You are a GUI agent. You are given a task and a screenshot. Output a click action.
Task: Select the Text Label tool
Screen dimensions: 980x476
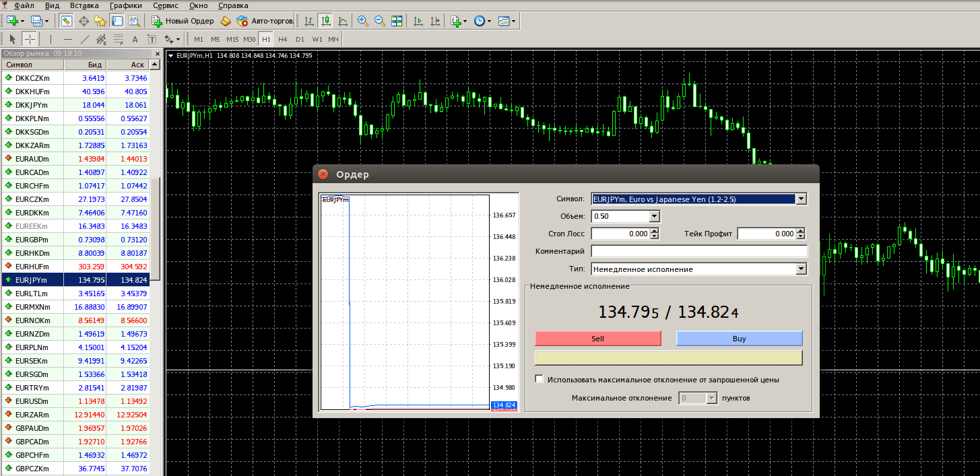coord(152,39)
